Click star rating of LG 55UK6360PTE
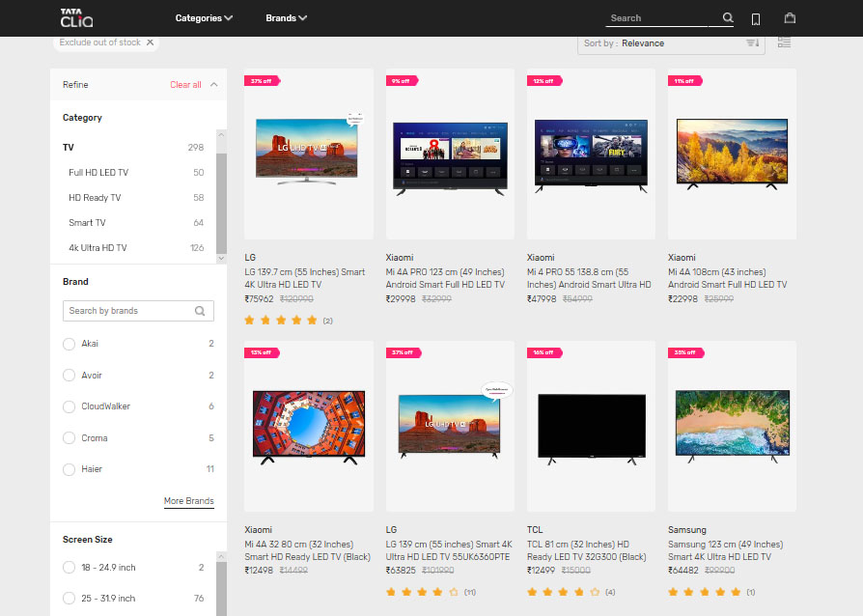Screen dimensions: 863x616 422,592
